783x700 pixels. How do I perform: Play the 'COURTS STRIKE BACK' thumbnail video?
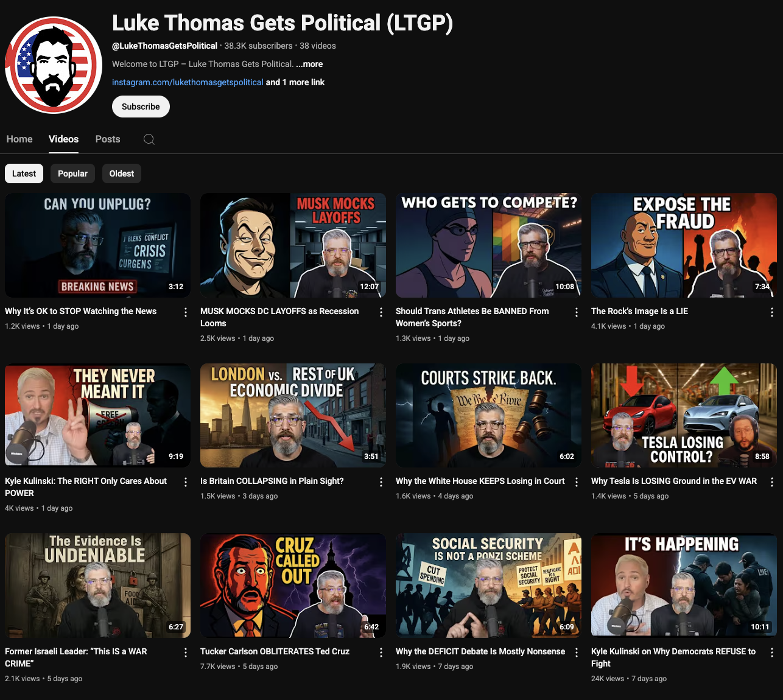click(488, 415)
